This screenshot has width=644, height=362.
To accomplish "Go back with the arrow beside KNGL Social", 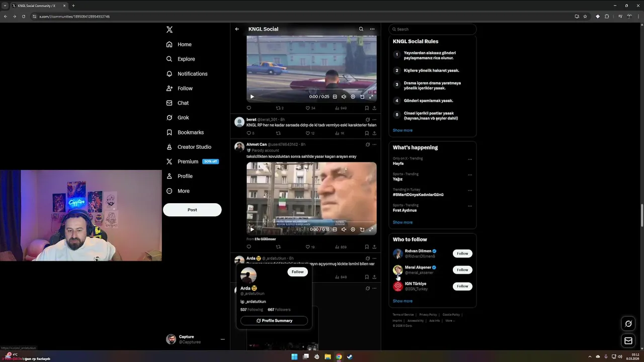I will [x=237, y=29].
